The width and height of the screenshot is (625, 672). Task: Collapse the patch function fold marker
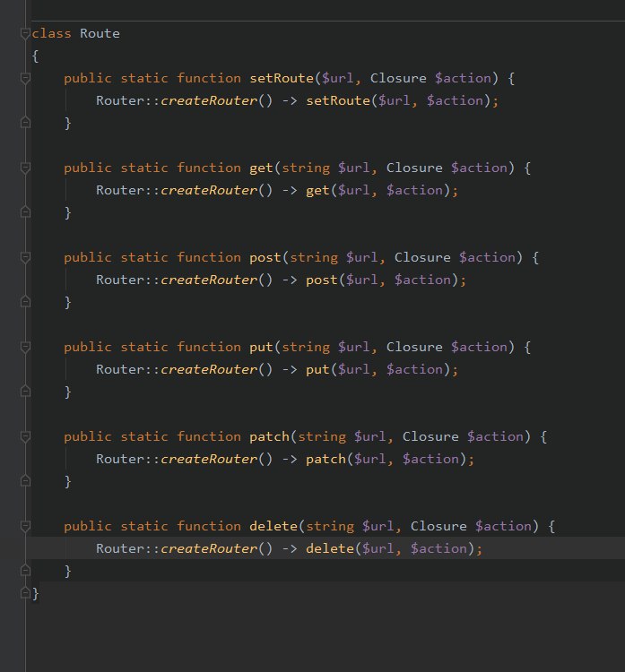click(x=25, y=436)
